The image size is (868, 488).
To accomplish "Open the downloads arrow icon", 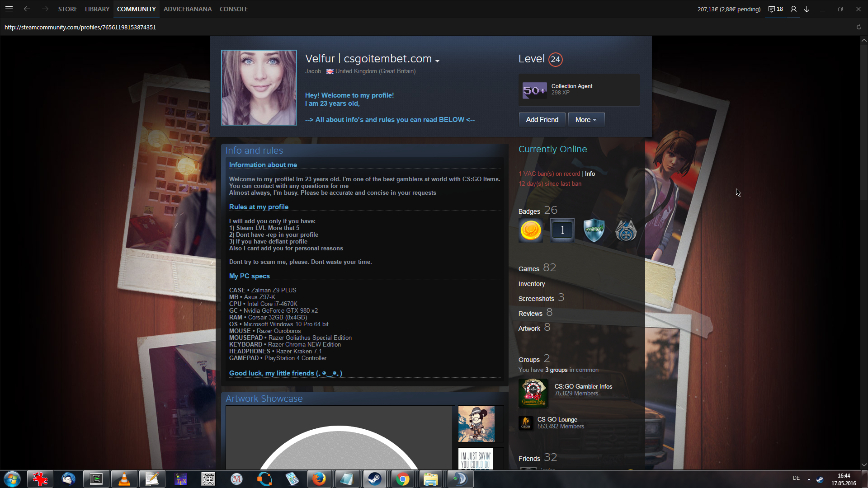I will click(x=807, y=9).
